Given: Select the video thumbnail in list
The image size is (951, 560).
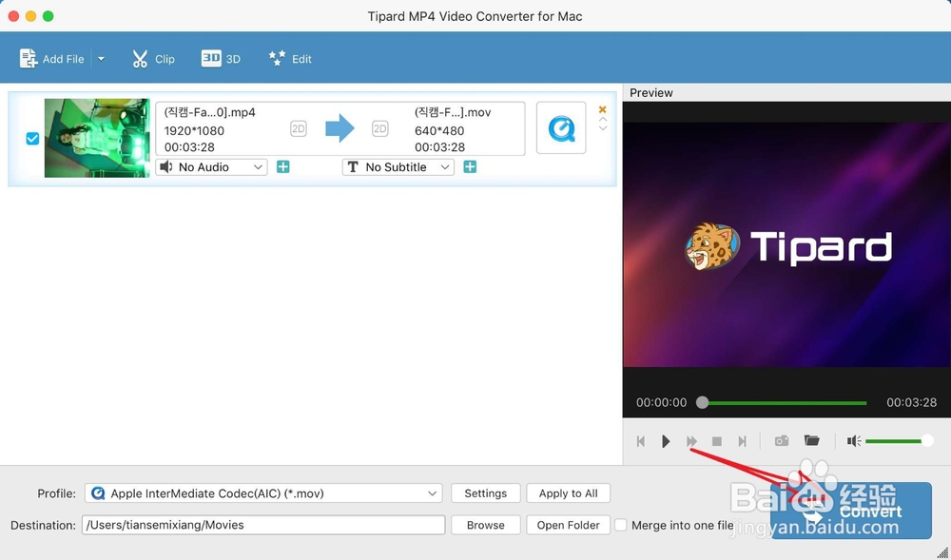Looking at the screenshot, I should (x=97, y=138).
